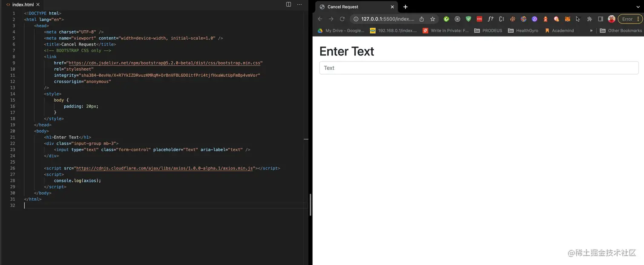
Task: Open the Chrome profile avatar
Action: click(x=612, y=19)
